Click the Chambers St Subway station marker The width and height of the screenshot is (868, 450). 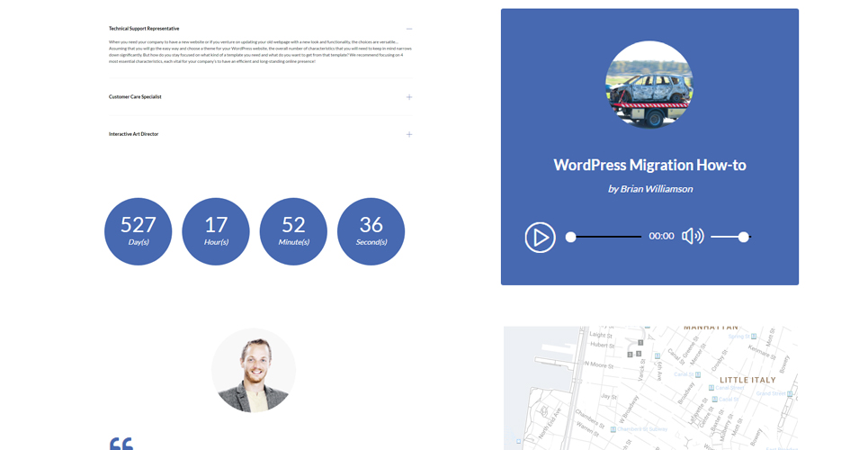pos(613,429)
